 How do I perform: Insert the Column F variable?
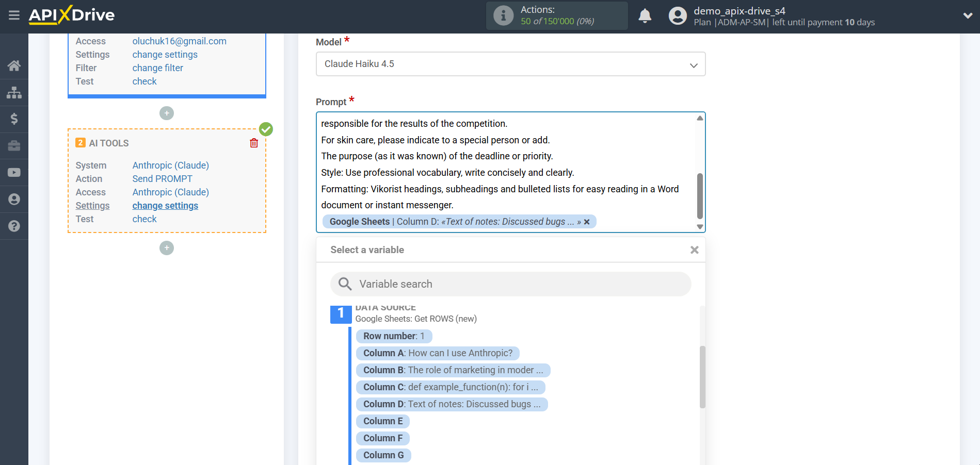383,438
